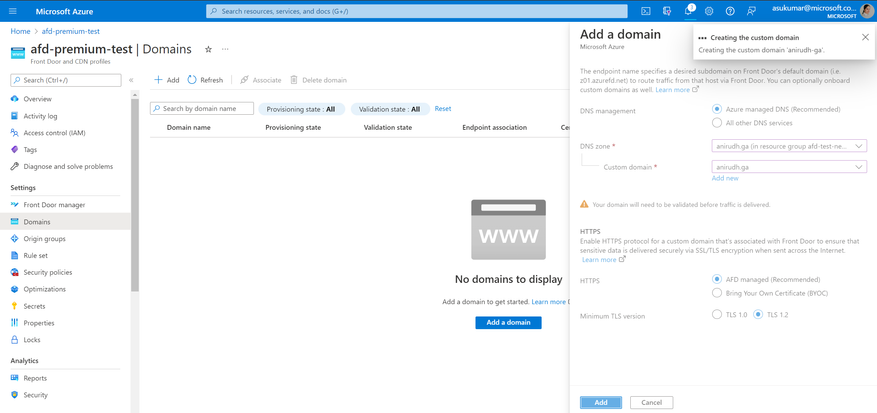Screen dimensions: 877x413
Task: Click the Cancel button
Action: click(652, 402)
